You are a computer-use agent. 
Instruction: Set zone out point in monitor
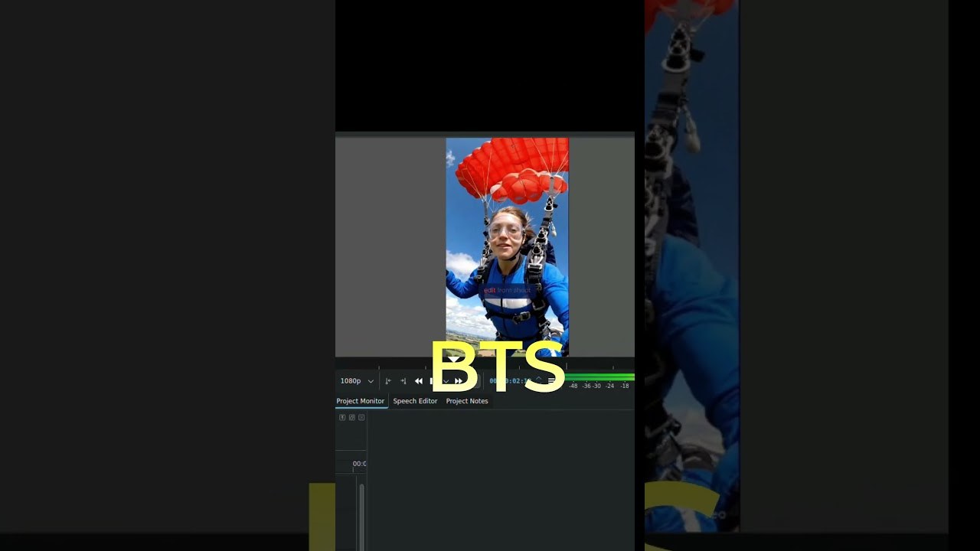pos(403,381)
